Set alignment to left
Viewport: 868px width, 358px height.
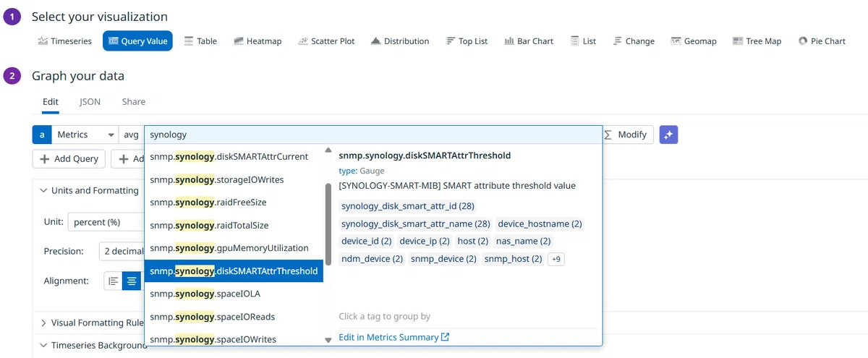point(113,281)
